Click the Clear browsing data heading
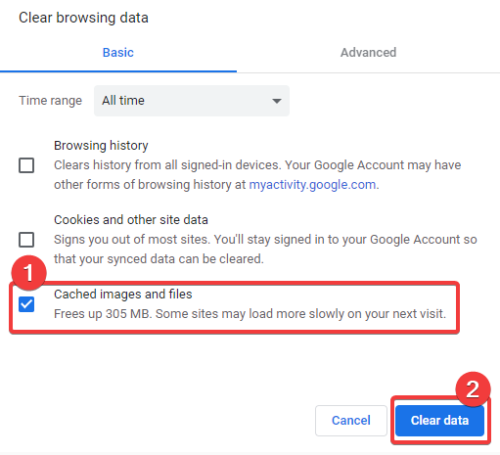The height and width of the screenshot is (455, 500). (x=83, y=18)
